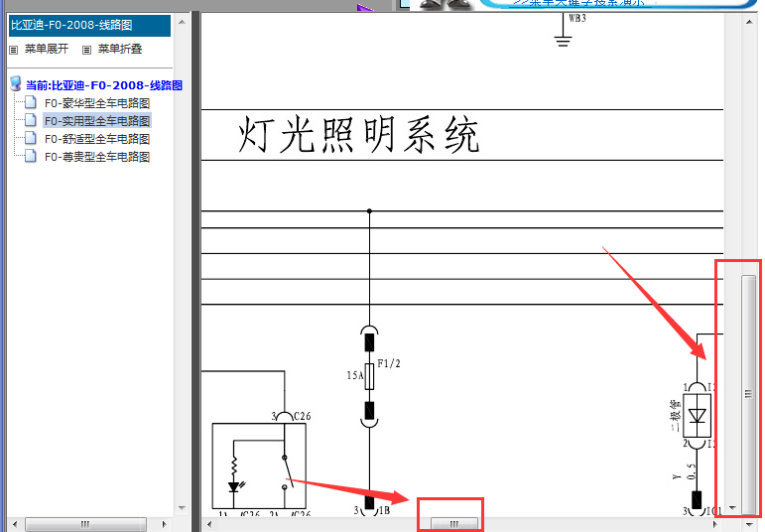Open F0-舒适型全车电路图 entry
Image resolution: width=765 pixels, height=532 pixels.
point(97,139)
